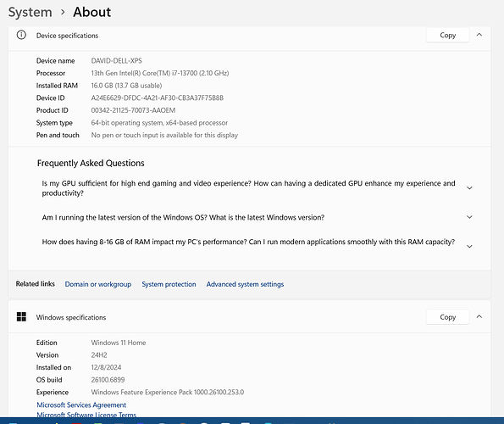504x424 pixels.
Task: Open Advanced system settings link
Action: [245, 284]
